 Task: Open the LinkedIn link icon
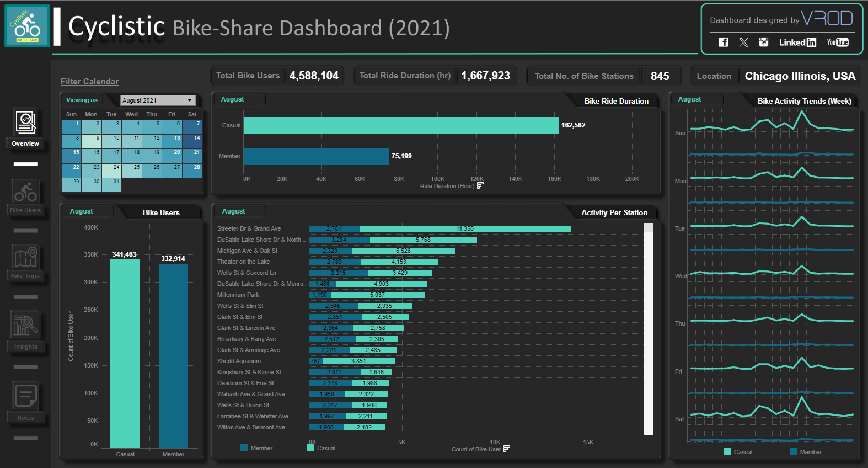coord(797,42)
